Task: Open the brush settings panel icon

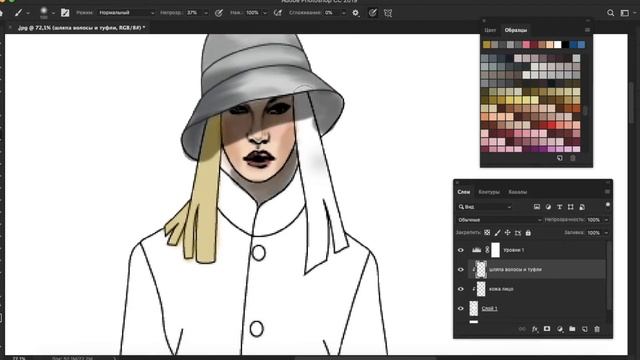Action: [65, 13]
